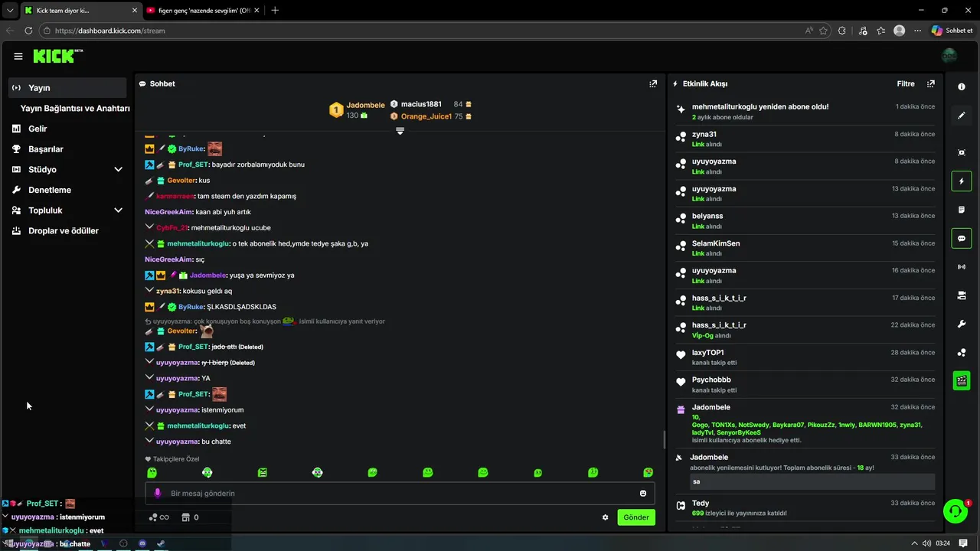Screen dimensions: 980x551
Task: Open browser extensions puzzle icon
Action: click(842, 31)
